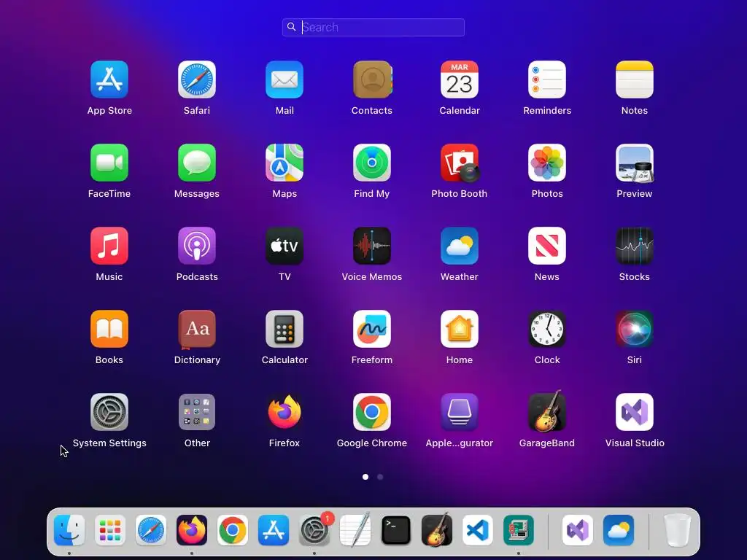The width and height of the screenshot is (747, 560).
Task: Open the Messages app
Action: [197, 163]
